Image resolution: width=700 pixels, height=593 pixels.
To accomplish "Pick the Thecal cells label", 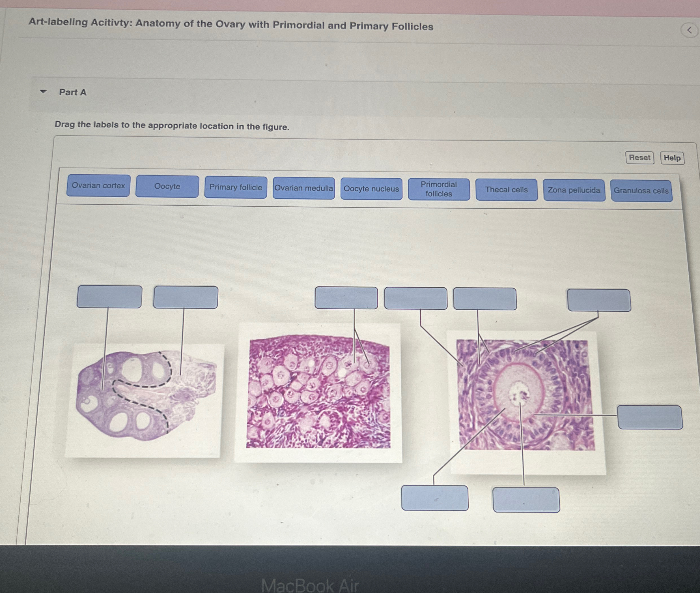I will coord(507,190).
